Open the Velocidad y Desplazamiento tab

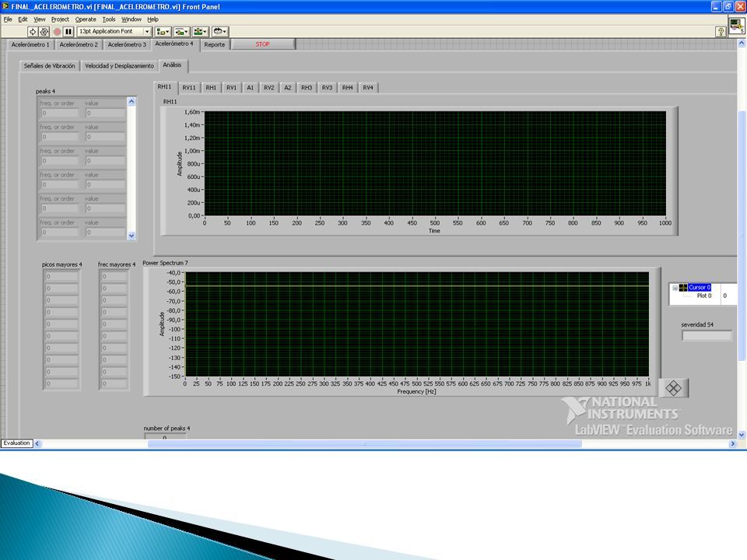pyautogui.click(x=119, y=65)
